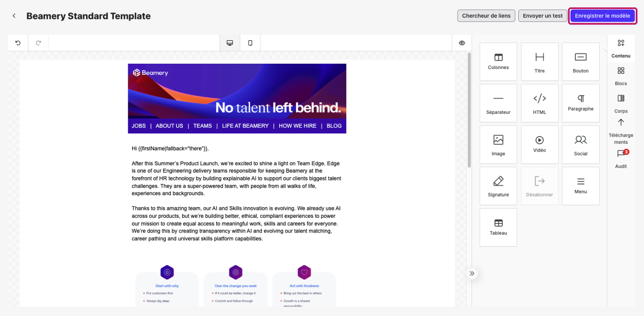Viewport: 644px width, 316px height.
Task: Click the Beamery logo in email header
Action: [x=150, y=73]
